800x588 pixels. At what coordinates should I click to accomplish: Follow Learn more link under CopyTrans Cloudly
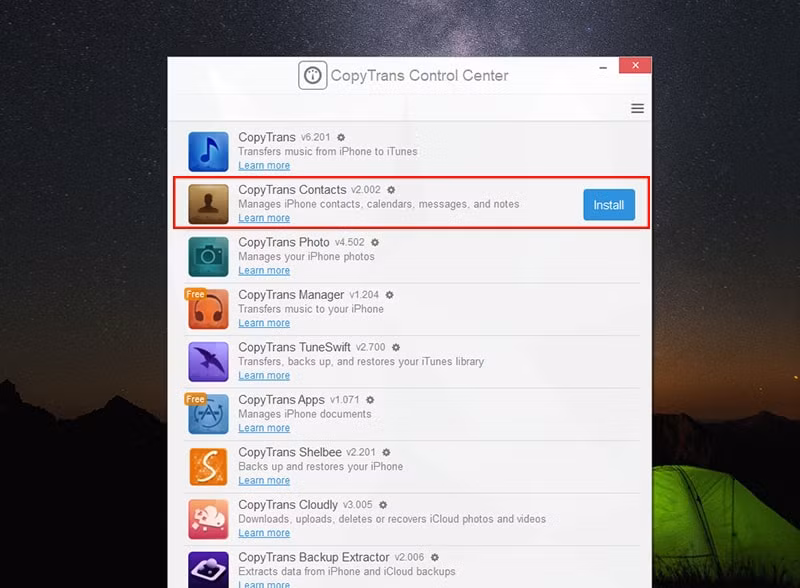(x=264, y=533)
